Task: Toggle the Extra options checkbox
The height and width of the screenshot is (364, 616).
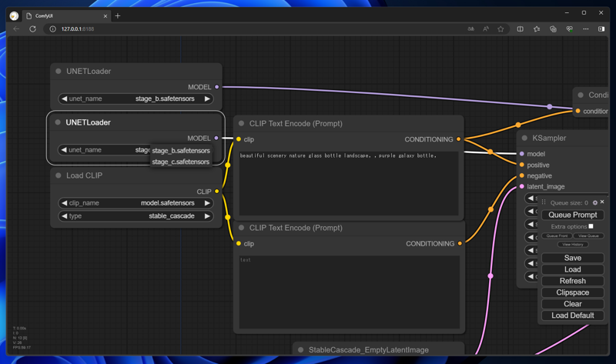Action: coord(591,226)
